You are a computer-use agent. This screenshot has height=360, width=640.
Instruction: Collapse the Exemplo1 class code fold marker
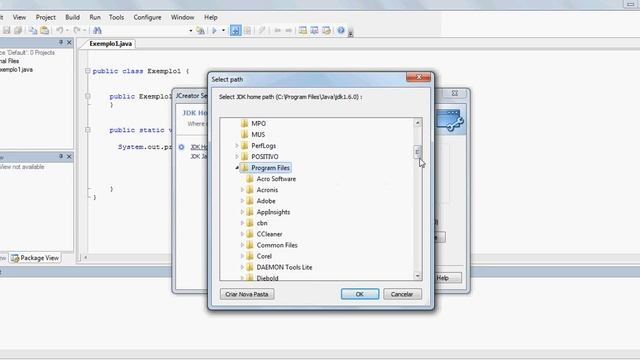[x=88, y=71]
